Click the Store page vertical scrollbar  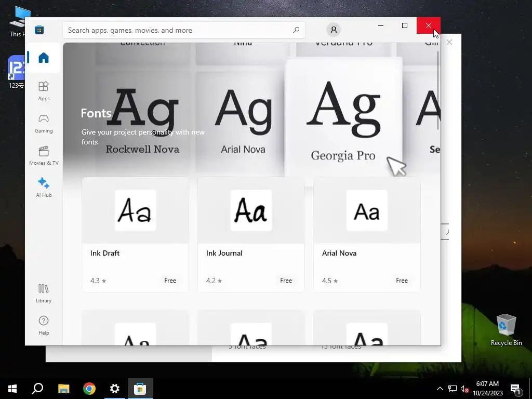coord(438,90)
